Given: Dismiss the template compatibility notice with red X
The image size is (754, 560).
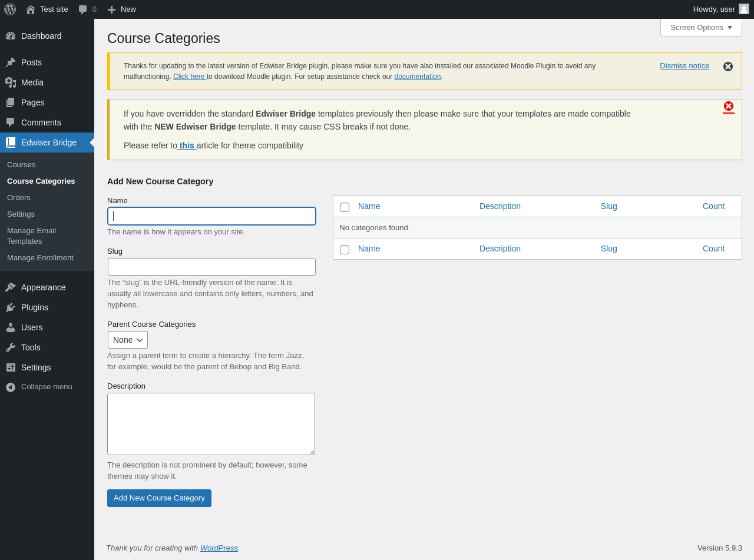Looking at the screenshot, I should [x=729, y=106].
